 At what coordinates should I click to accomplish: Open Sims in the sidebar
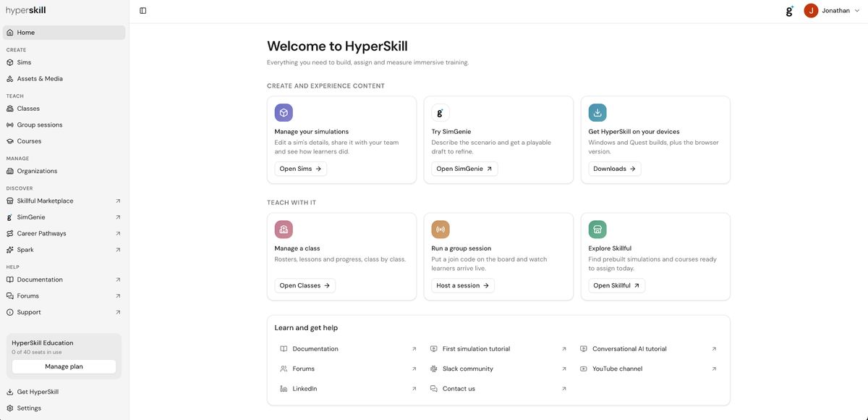click(x=64, y=62)
